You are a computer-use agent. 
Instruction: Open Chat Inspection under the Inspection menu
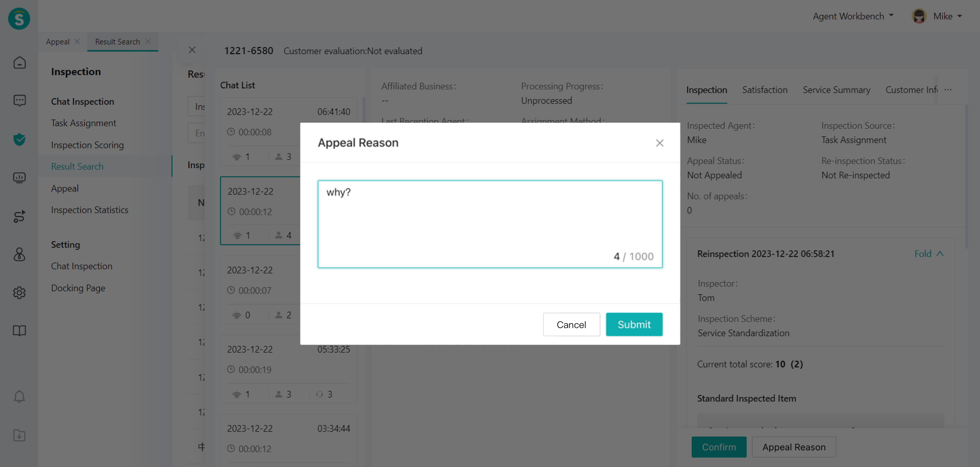[x=82, y=101]
